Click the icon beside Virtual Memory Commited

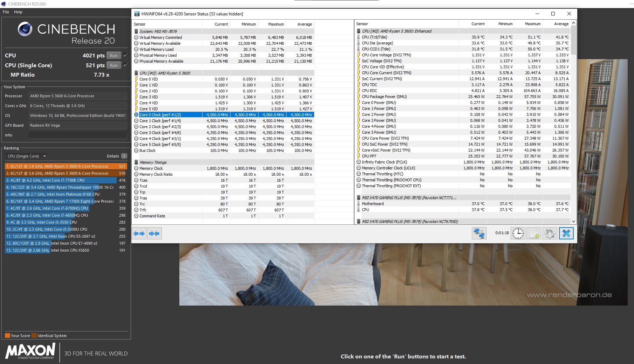pos(136,37)
